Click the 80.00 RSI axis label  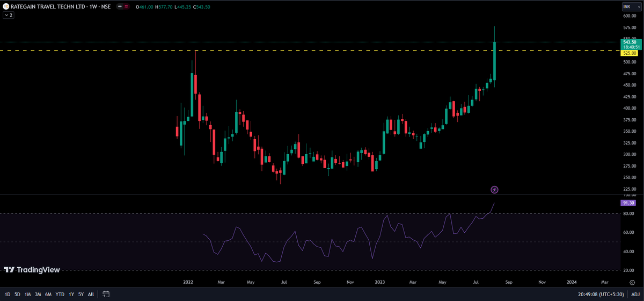click(x=630, y=214)
